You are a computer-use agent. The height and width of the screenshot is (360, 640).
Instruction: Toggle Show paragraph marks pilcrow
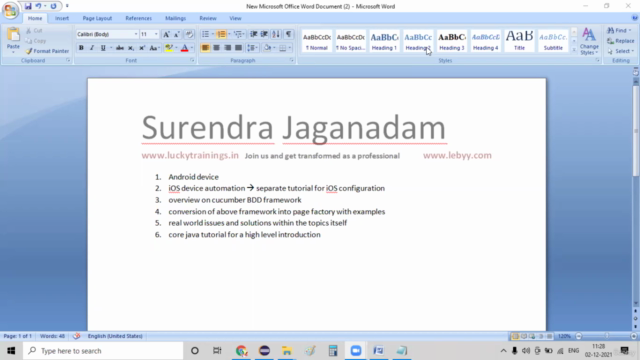click(289, 34)
